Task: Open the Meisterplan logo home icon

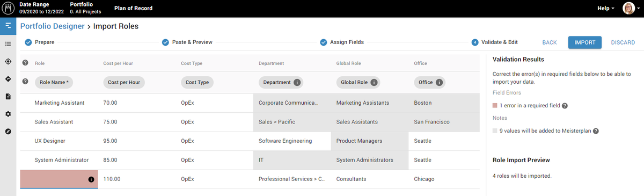Action: point(8,8)
